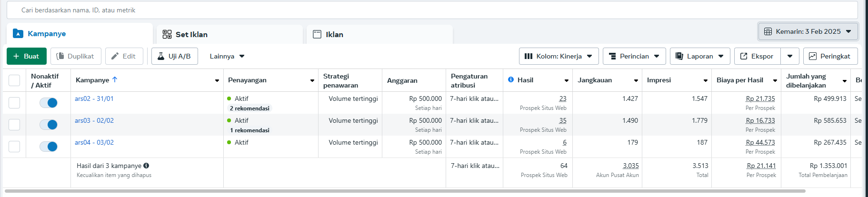Viewport: 868px width, 197px height.
Task: Open date picker Kemarin: 3 Feb 2025
Action: (x=808, y=31)
